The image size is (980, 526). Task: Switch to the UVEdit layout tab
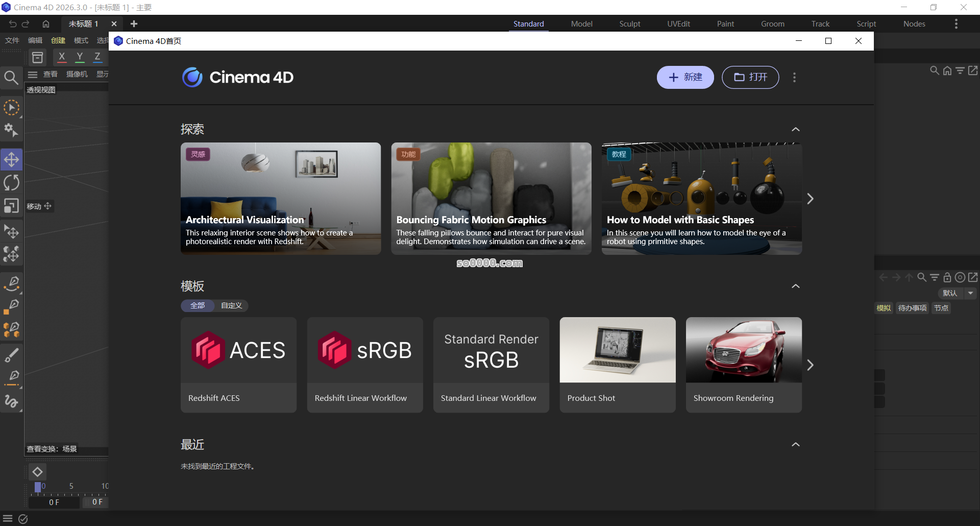[x=678, y=24]
